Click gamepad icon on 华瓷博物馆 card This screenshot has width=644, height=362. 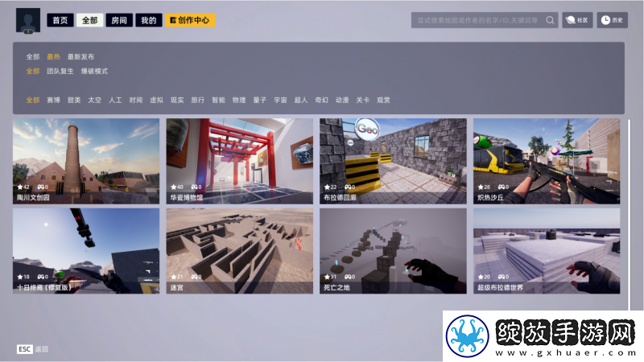click(194, 187)
